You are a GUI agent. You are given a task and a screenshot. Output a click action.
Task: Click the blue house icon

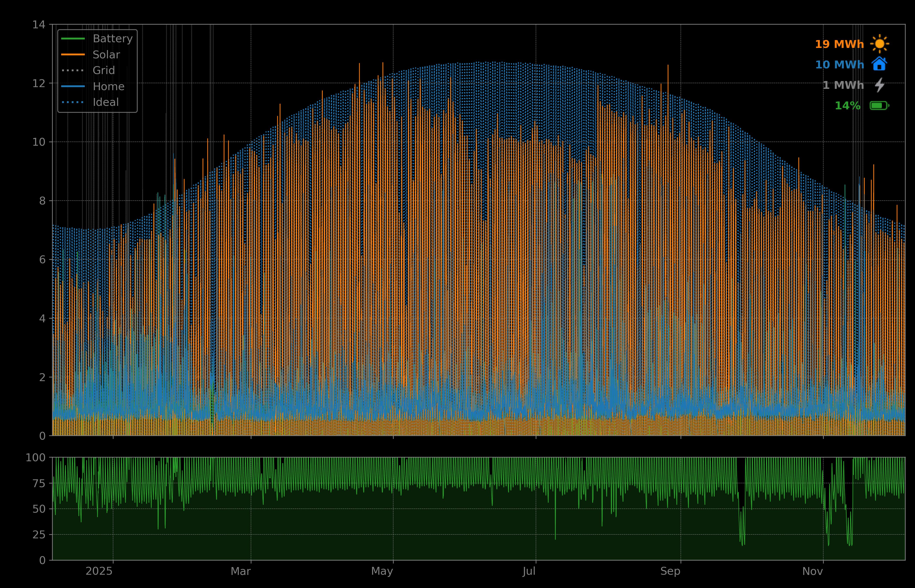[x=879, y=64]
